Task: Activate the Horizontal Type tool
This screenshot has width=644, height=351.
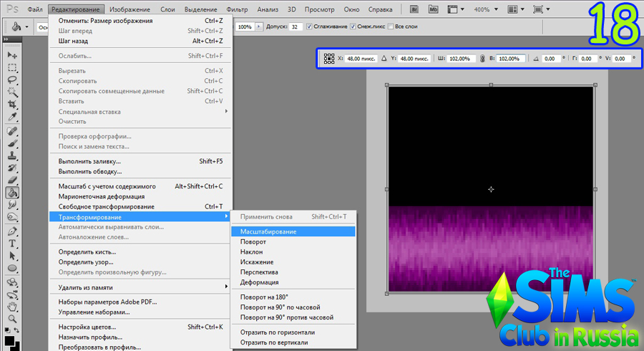Action: pyautogui.click(x=12, y=244)
